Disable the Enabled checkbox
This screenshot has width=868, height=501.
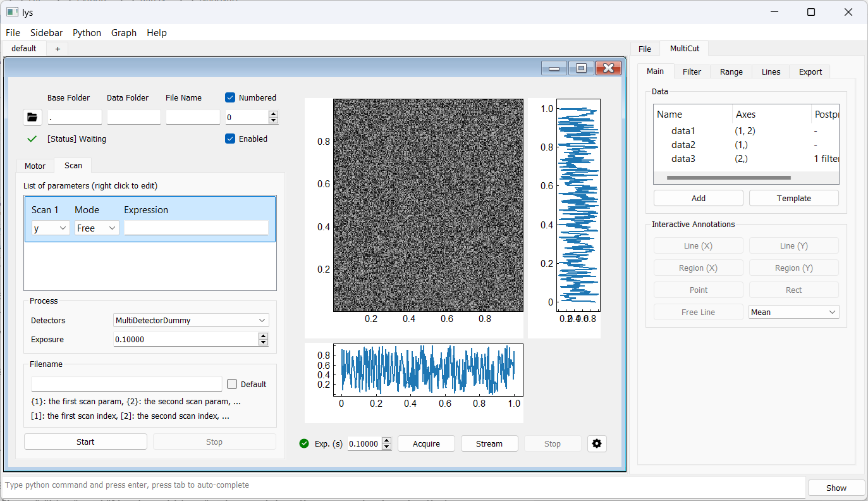[231, 139]
